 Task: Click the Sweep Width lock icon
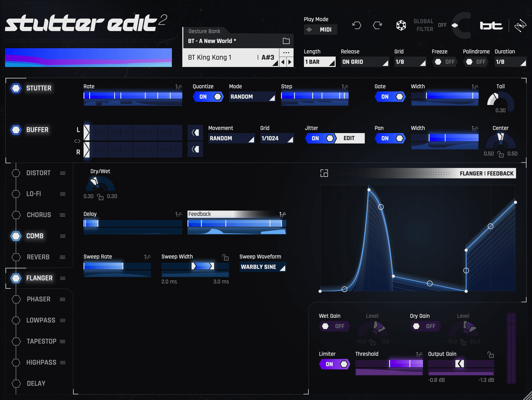pos(225,257)
